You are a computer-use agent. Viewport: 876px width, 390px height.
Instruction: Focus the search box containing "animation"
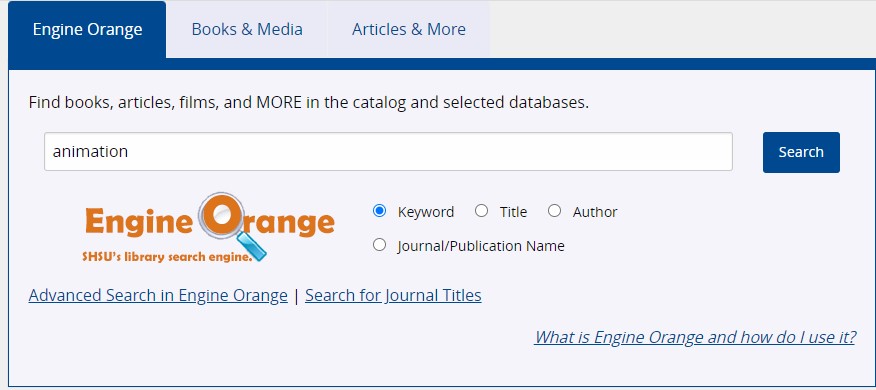point(388,151)
